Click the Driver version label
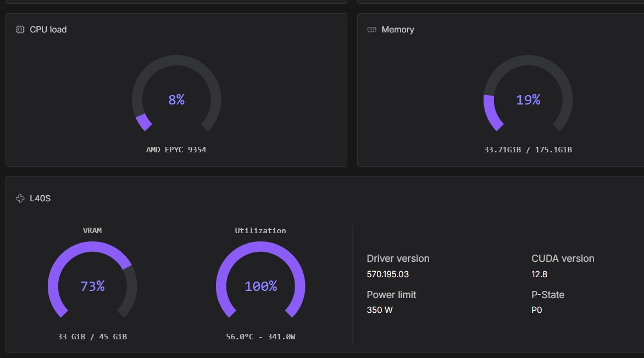 coord(398,258)
